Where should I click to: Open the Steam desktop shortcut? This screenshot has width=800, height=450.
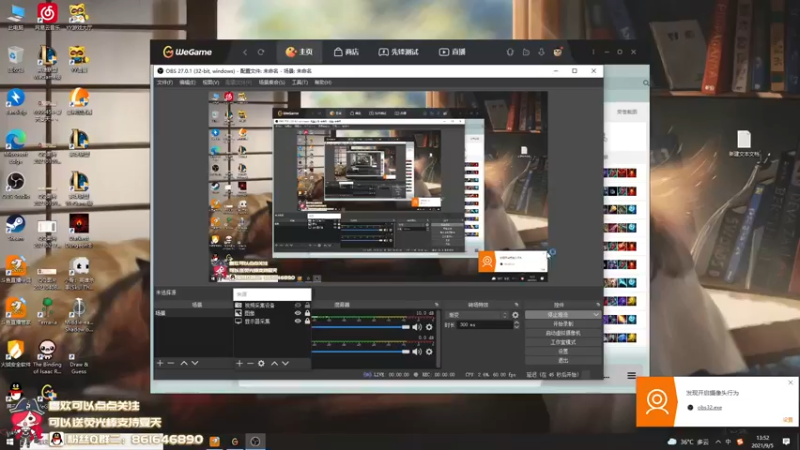[x=16, y=228]
